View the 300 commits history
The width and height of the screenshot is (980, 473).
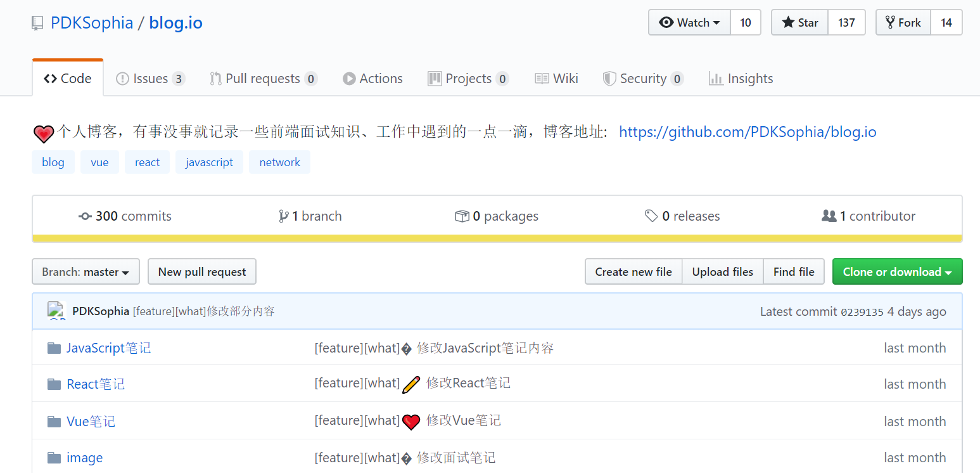click(125, 216)
